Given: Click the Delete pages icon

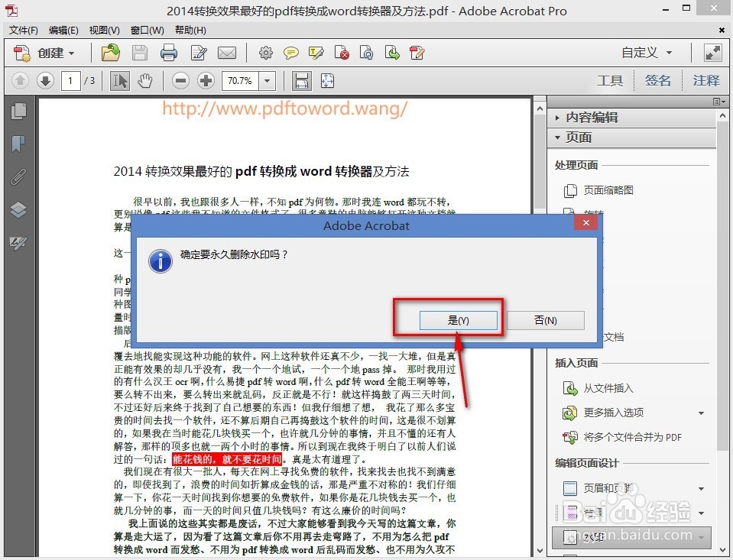Looking at the screenshot, I should [x=342, y=53].
